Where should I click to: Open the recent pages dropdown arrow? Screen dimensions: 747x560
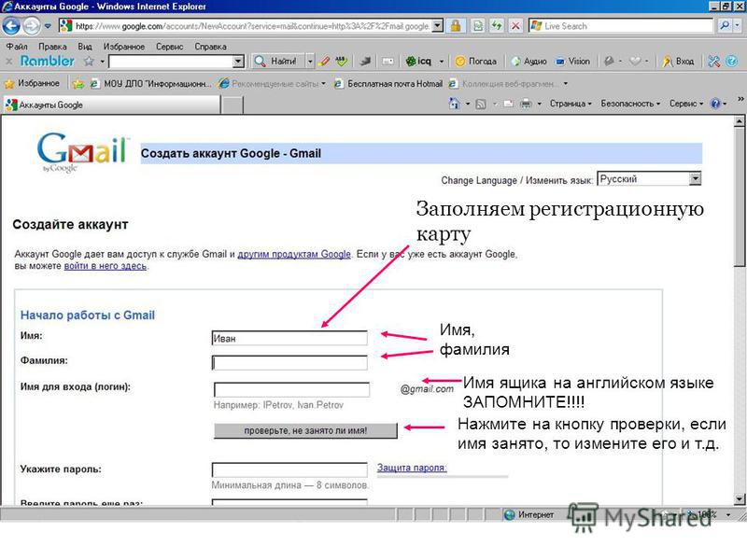pos(48,26)
